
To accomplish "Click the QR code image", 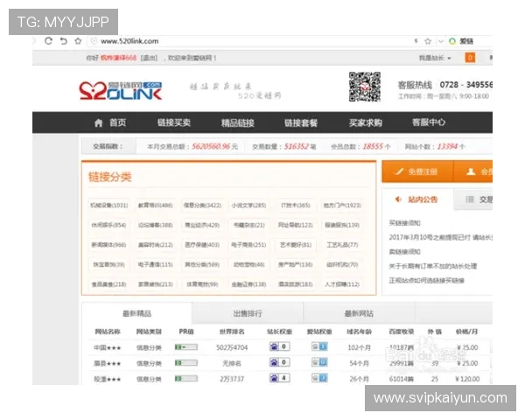I will click(x=365, y=87).
